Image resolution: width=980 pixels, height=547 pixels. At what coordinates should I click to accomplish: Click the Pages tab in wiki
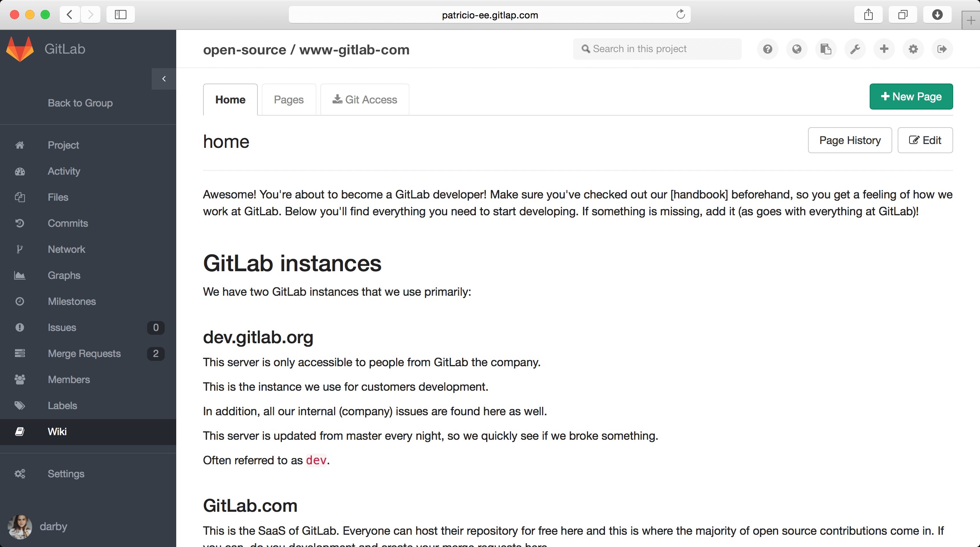289,100
